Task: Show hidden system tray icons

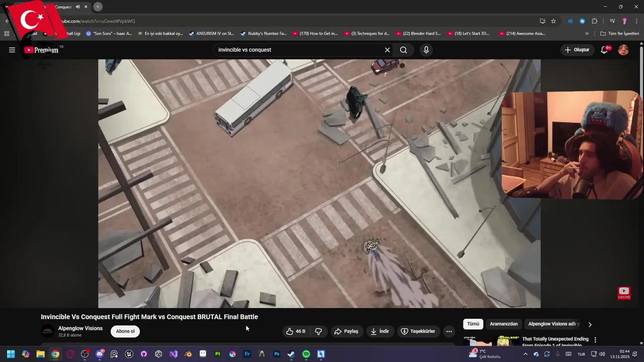Action: pos(525,354)
